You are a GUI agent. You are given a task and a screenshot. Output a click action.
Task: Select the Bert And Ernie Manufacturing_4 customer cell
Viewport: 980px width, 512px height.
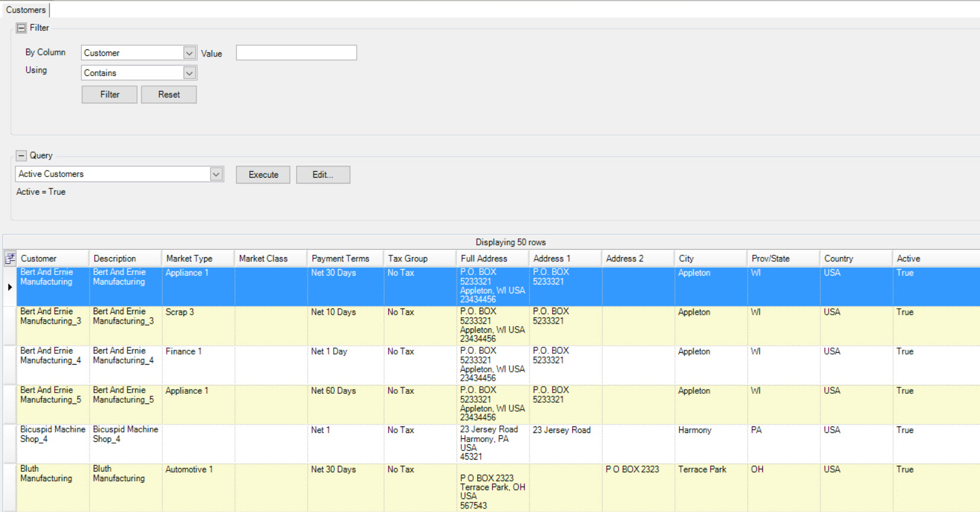53,365
